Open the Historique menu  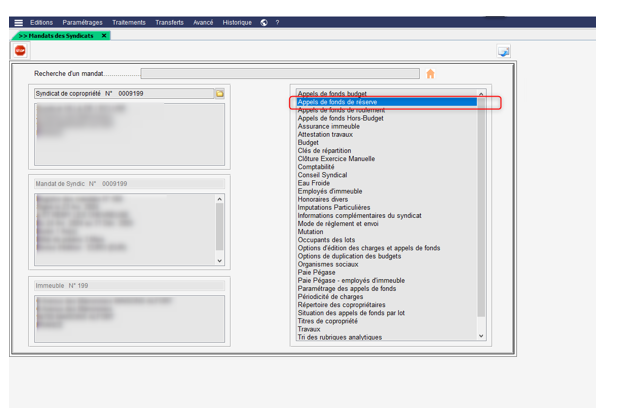coord(237,22)
